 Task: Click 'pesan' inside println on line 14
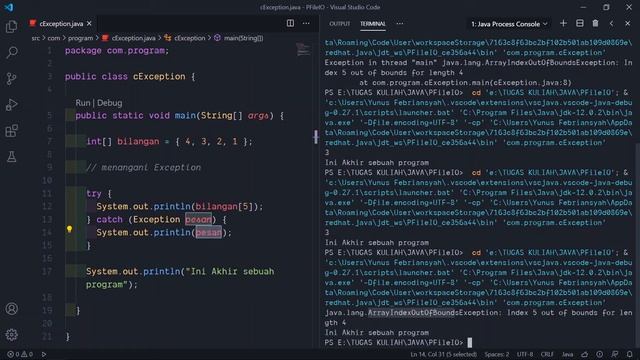208,233
